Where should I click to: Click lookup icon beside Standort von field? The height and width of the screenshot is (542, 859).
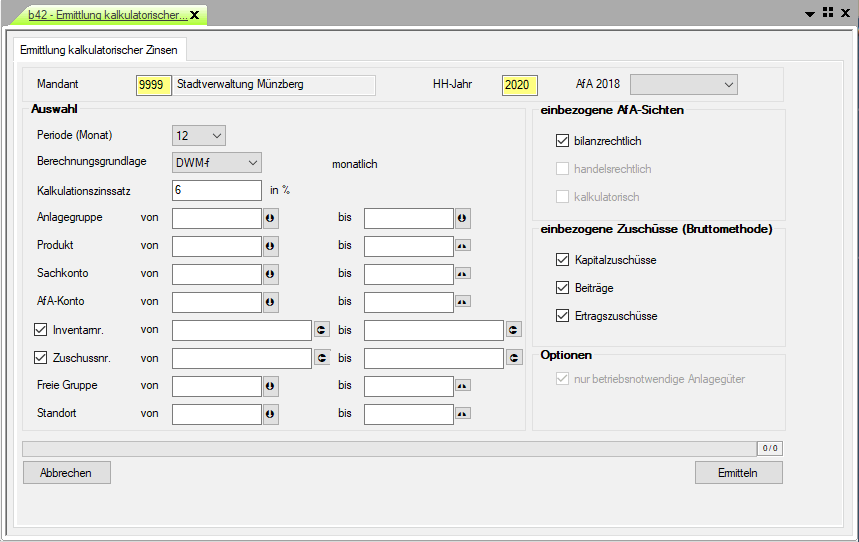coord(270,414)
